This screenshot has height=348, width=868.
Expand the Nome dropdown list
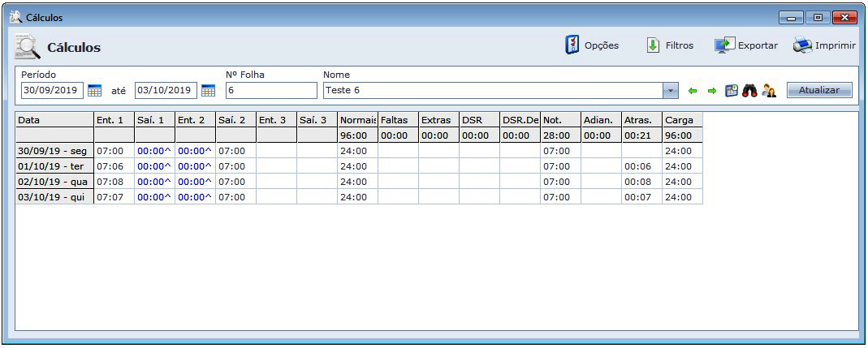point(671,90)
